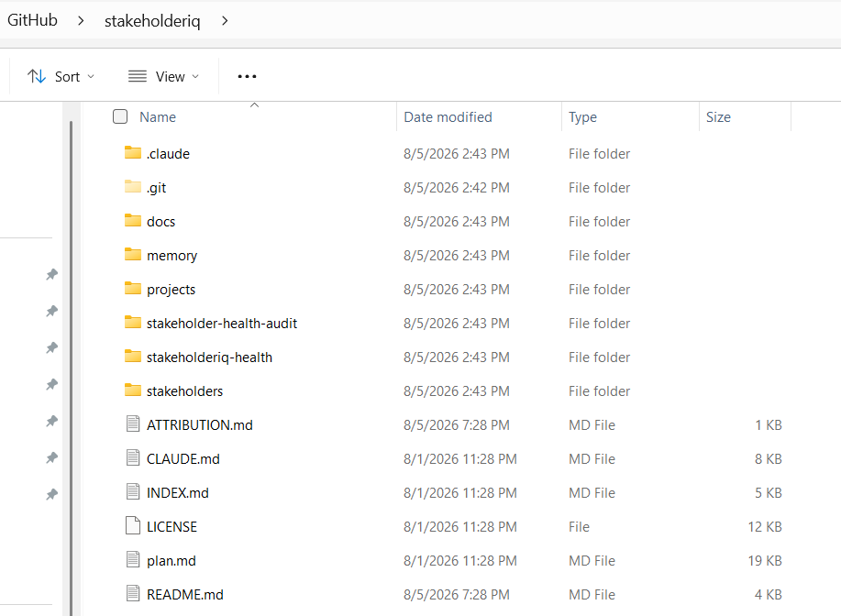Screen dimensions: 841x616
Task: Click the navigation pane vertical scrollbar
Action: pyautogui.click(x=71, y=368)
